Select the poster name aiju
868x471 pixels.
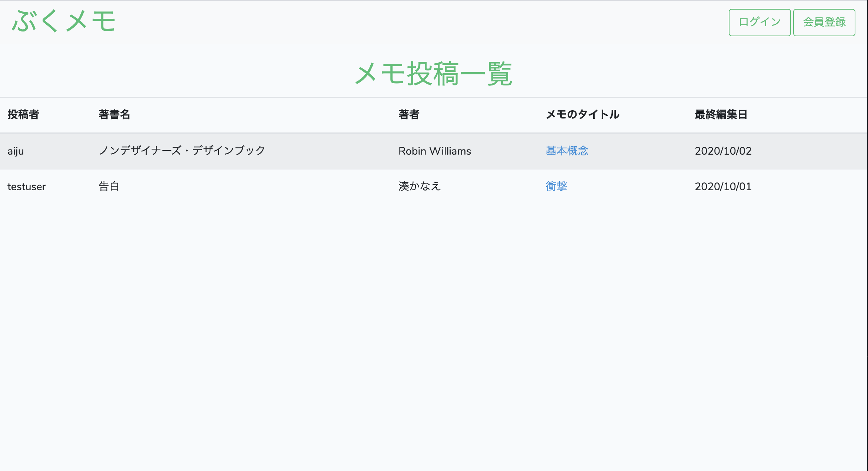coord(16,151)
